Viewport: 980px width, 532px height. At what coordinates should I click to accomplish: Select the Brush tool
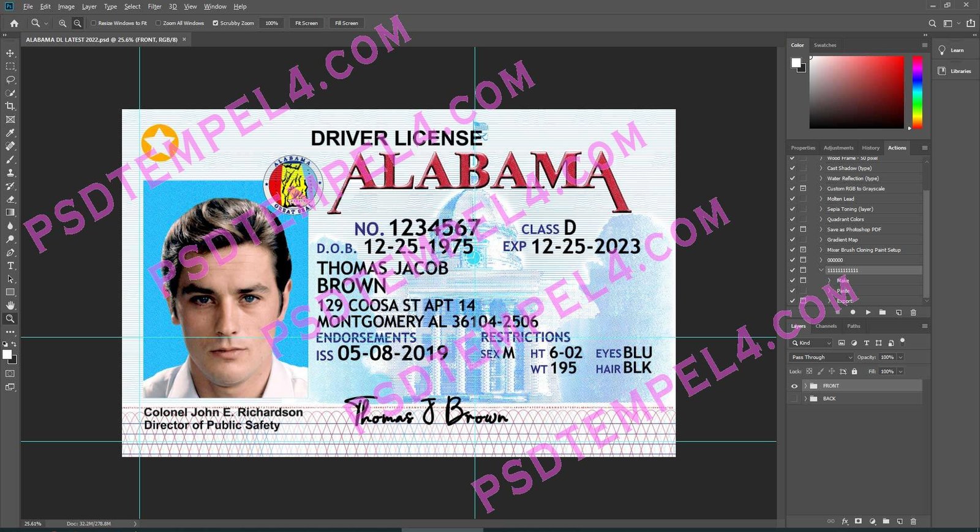(10, 159)
